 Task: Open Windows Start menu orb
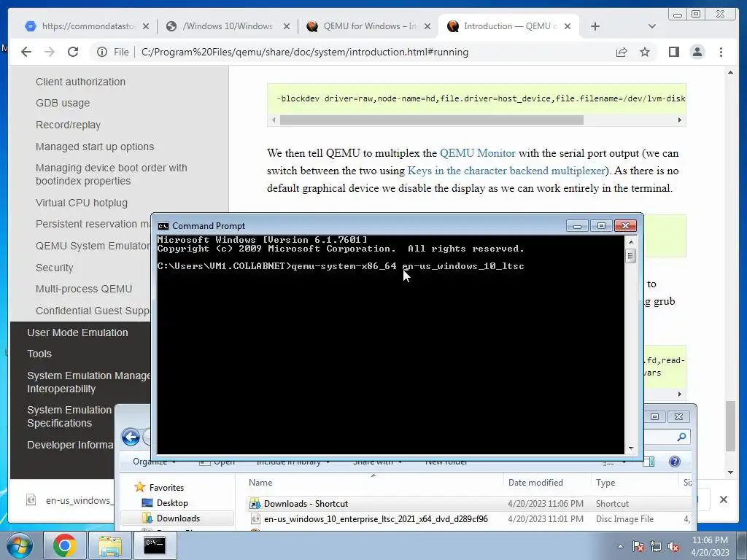[19, 545]
